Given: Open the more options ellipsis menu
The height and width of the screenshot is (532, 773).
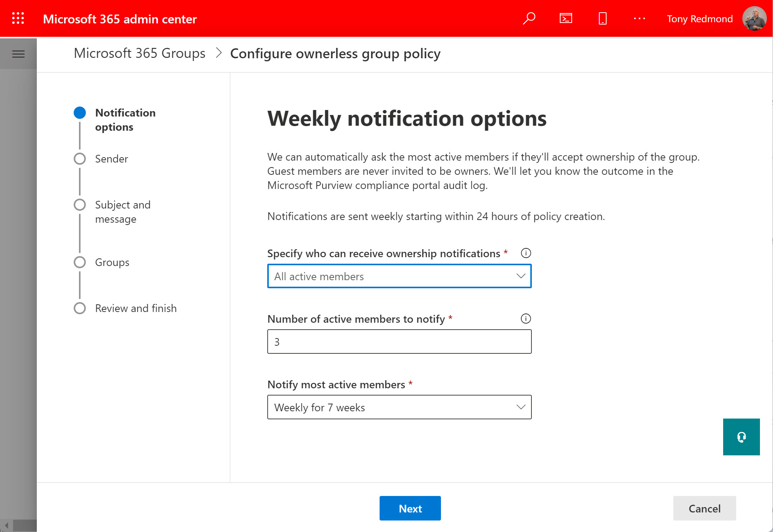Looking at the screenshot, I should pos(639,18).
